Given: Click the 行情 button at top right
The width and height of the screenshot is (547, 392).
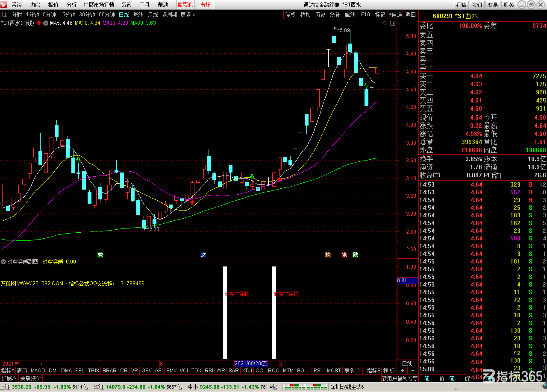Looking at the screenshot, I should tap(461, 5).
